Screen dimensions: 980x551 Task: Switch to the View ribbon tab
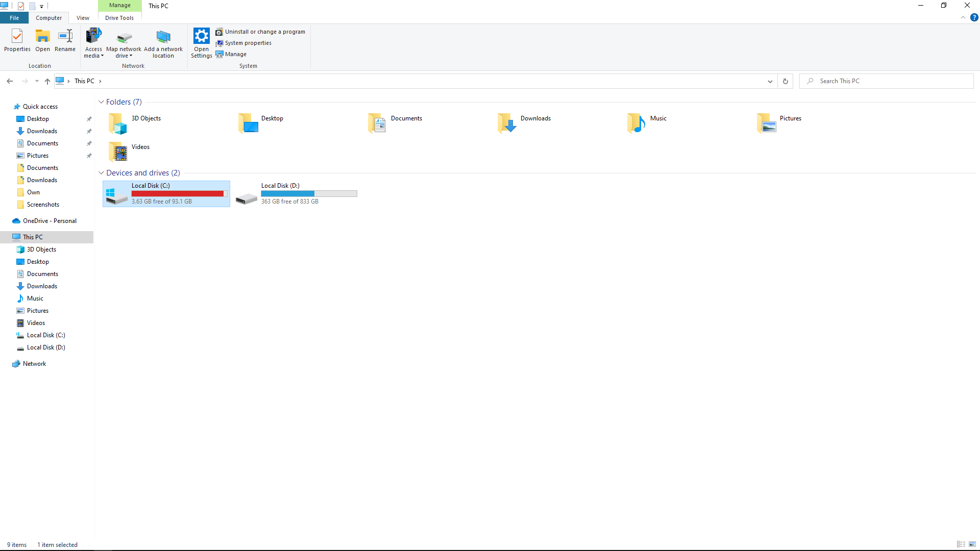click(x=83, y=18)
